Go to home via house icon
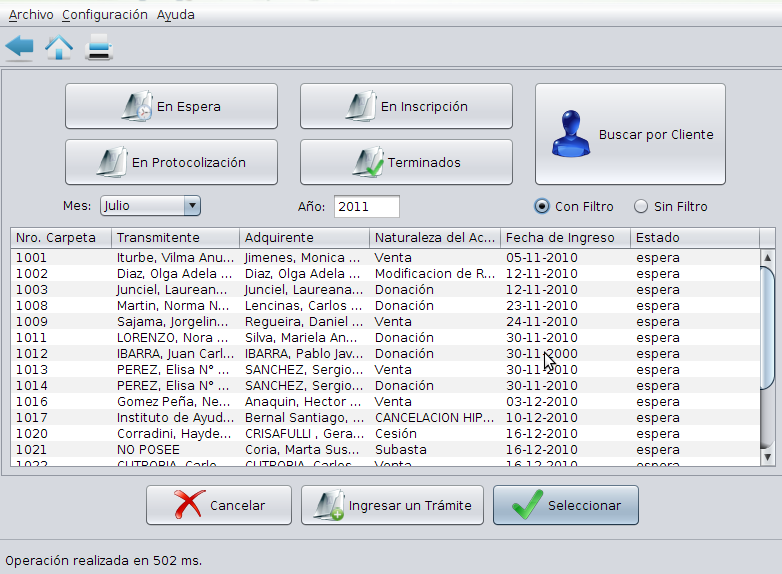 (59, 47)
